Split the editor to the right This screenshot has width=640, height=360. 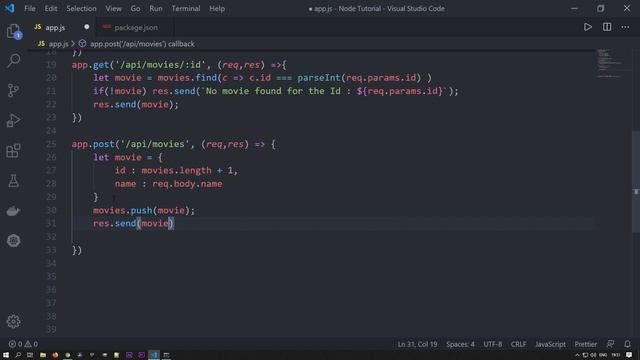coord(607,27)
